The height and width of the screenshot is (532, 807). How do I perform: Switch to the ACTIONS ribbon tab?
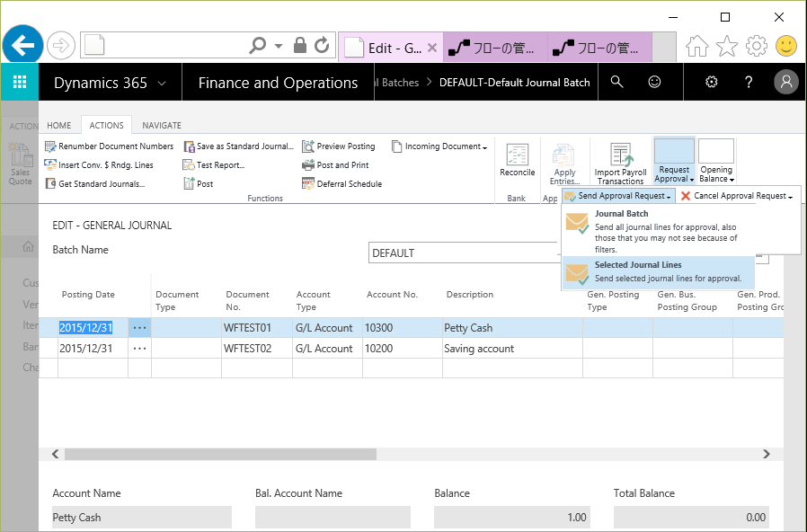[107, 126]
